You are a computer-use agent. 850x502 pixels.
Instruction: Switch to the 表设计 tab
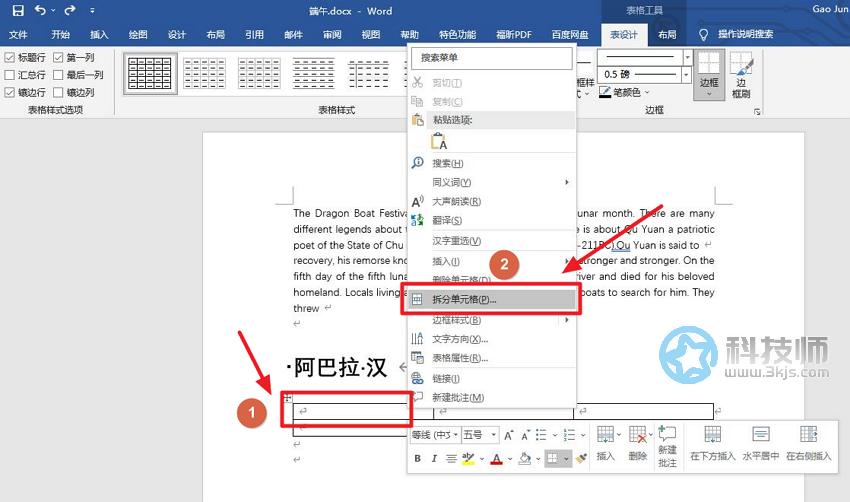[624, 35]
